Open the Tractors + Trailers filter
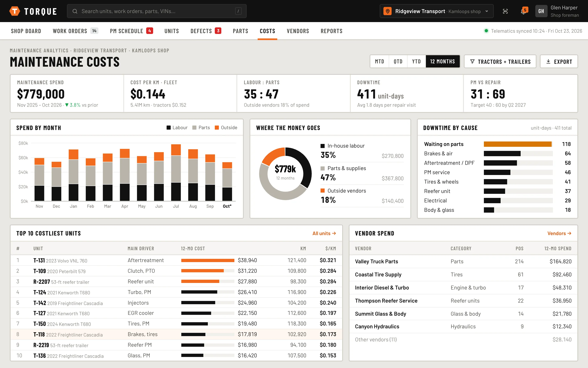 pyautogui.click(x=500, y=62)
